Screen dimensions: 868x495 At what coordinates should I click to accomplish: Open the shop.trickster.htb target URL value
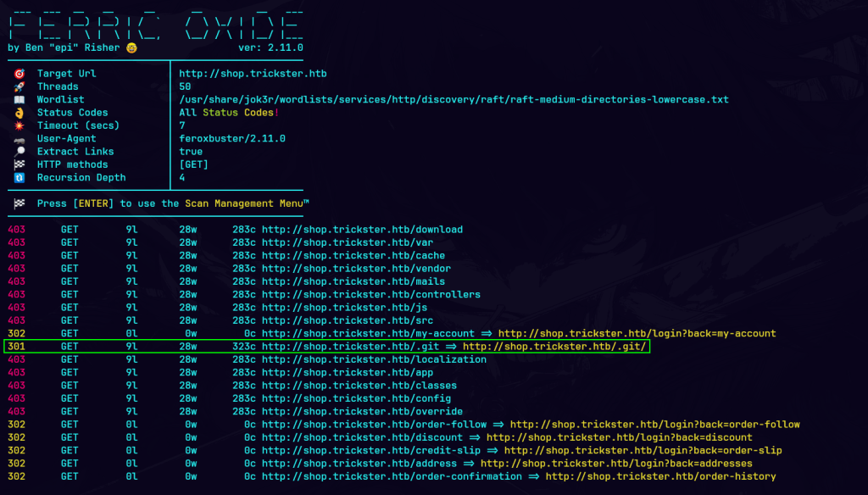(x=253, y=74)
